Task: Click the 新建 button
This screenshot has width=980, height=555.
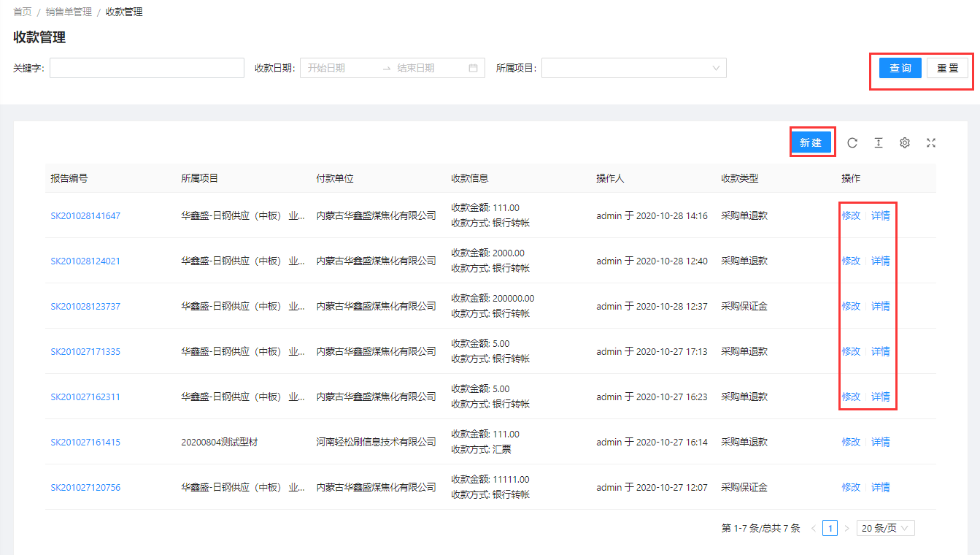Action: click(811, 142)
